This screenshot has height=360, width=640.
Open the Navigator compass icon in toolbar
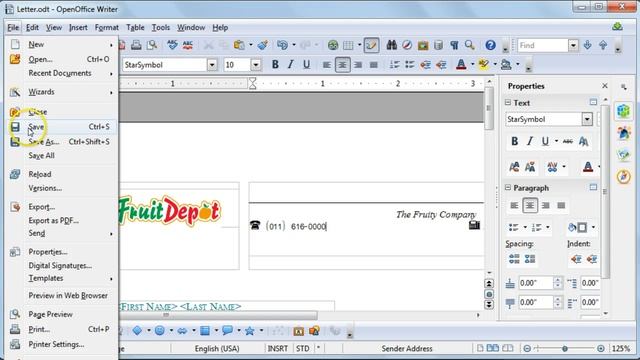point(407,45)
